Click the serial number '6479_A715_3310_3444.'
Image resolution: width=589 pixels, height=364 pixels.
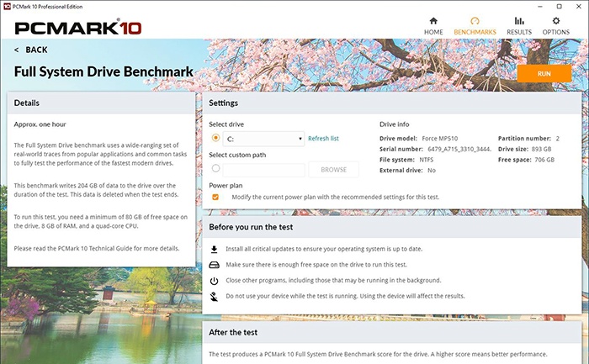point(459,149)
